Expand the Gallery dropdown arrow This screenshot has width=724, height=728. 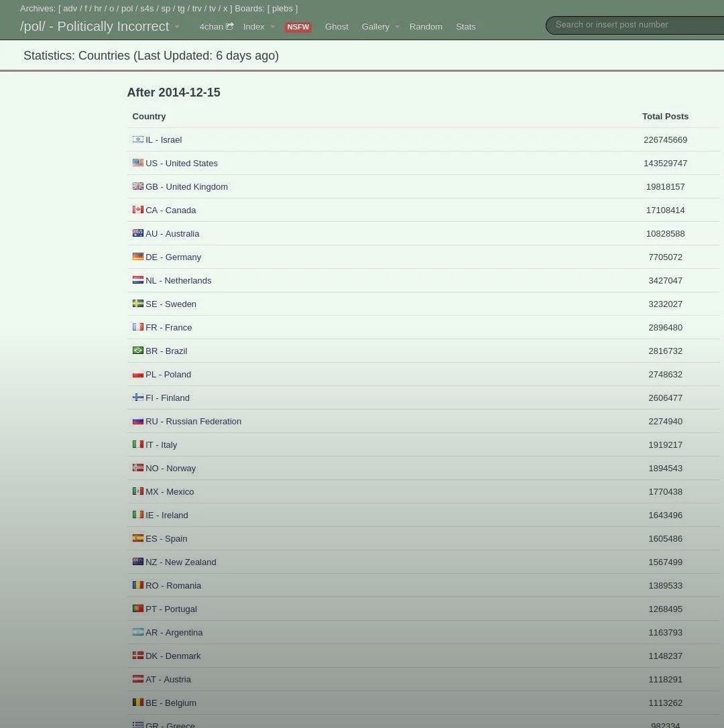point(397,27)
